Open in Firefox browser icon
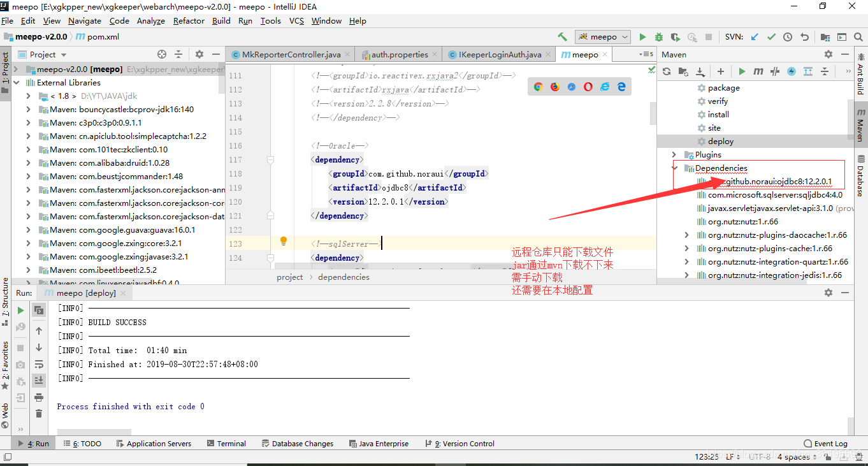This screenshot has height=466, width=868. (x=554, y=87)
